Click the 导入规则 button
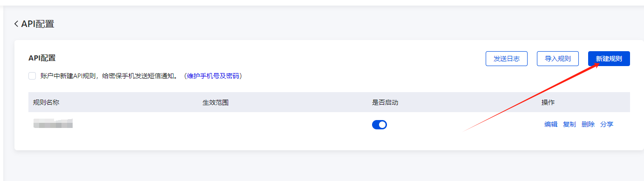The height and width of the screenshot is (181, 644). [x=557, y=59]
